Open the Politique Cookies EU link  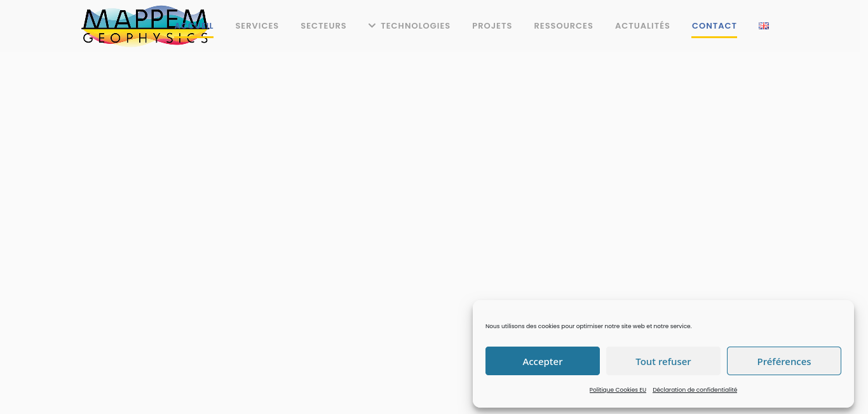click(x=618, y=390)
